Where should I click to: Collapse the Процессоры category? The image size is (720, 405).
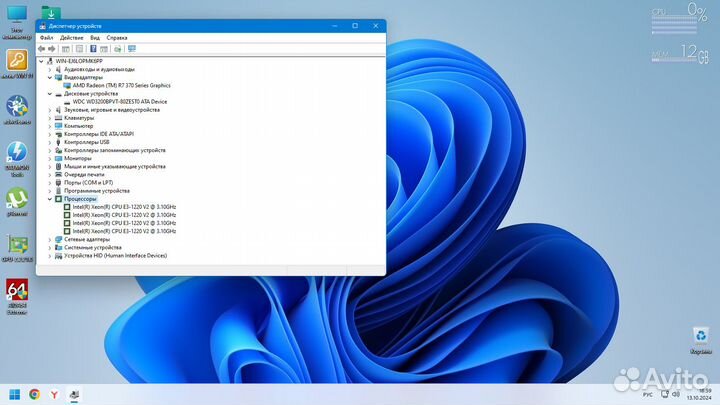click(x=50, y=199)
